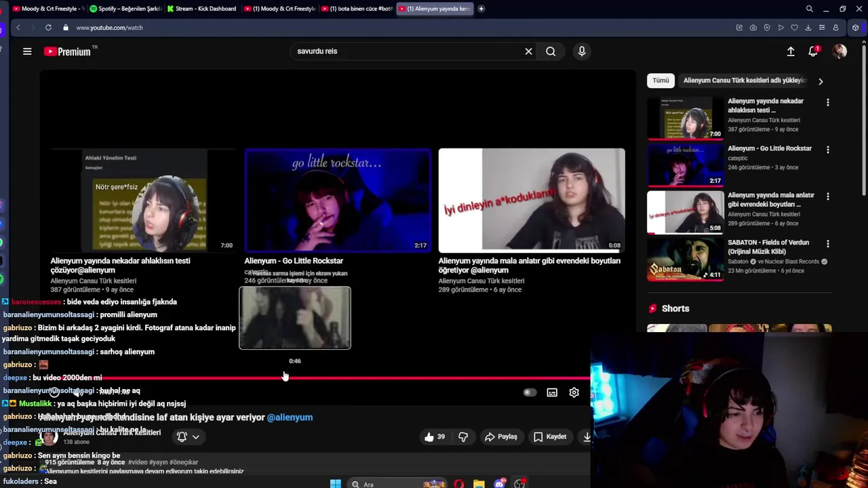Go back in browser history
This screenshot has height=488, width=868.
coord(18,28)
